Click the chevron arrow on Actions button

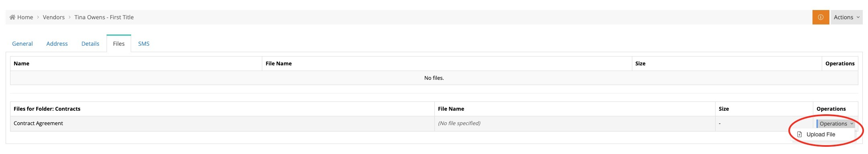pos(858,17)
